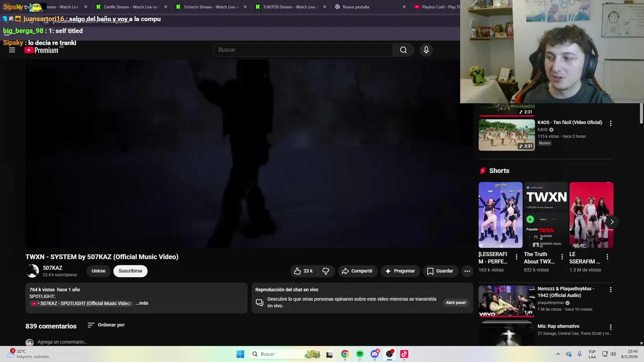Switch to Nueva pestaña browser tab

click(x=370, y=7)
